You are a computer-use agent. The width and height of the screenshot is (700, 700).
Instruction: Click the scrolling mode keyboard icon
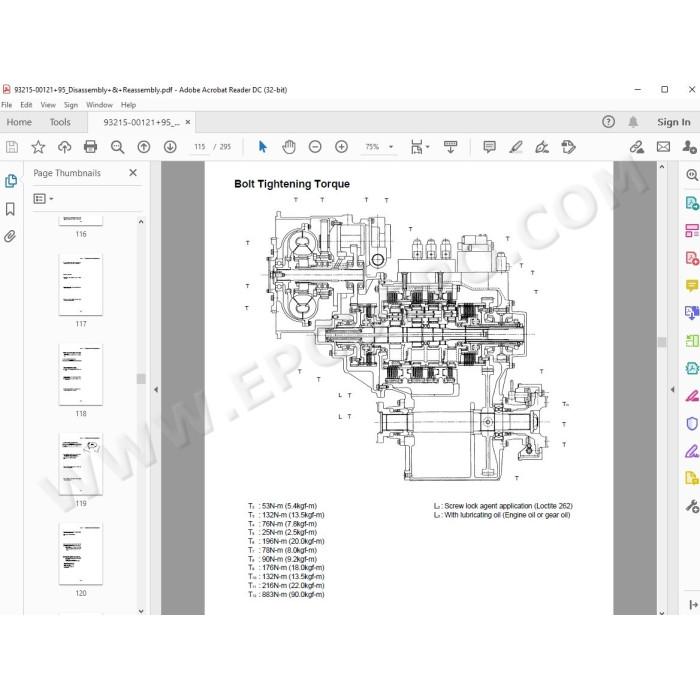coord(450,147)
